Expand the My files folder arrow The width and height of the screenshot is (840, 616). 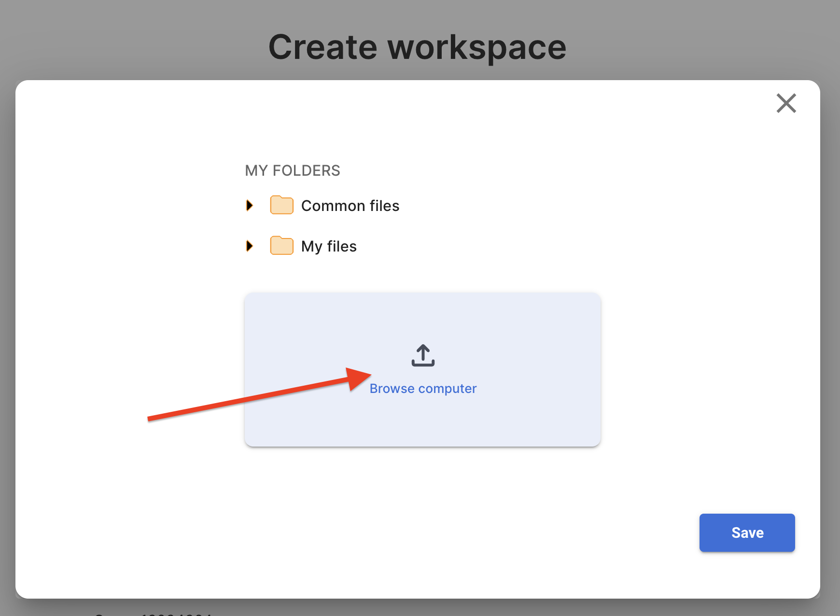[x=250, y=246]
